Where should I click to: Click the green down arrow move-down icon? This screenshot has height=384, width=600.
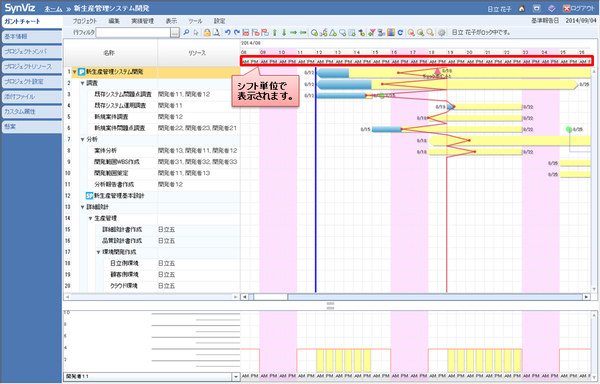tap(284, 33)
